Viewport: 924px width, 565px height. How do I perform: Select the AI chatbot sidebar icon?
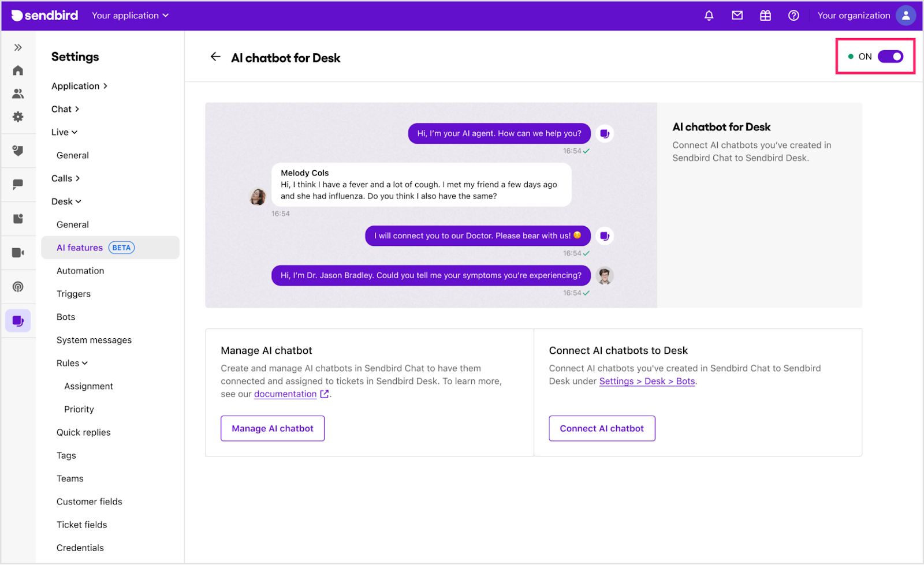tap(18, 321)
